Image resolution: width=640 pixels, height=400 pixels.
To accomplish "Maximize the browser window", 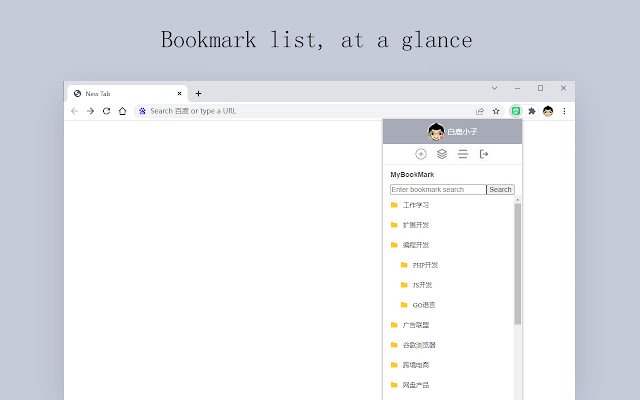I will [540, 88].
